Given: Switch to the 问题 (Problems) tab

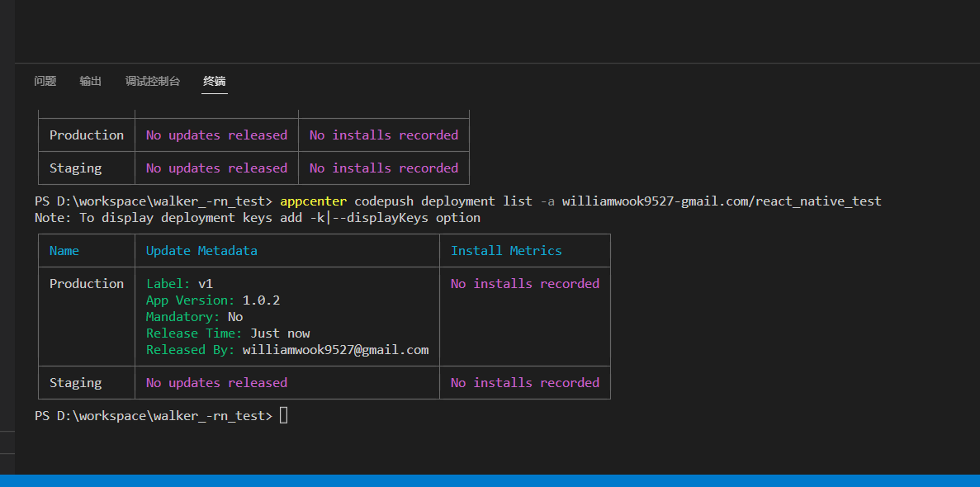Looking at the screenshot, I should click(x=45, y=81).
